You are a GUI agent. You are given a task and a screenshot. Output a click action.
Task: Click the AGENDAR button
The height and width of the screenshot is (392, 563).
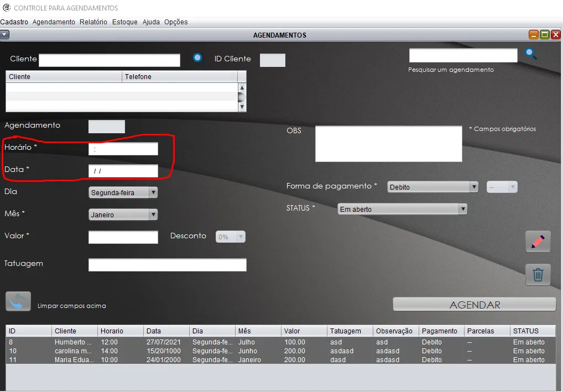[475, 305]
